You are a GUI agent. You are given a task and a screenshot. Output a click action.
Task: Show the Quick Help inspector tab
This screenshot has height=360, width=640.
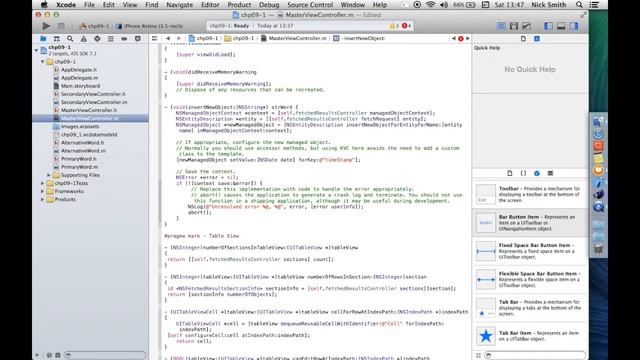(x=537, y=38)
